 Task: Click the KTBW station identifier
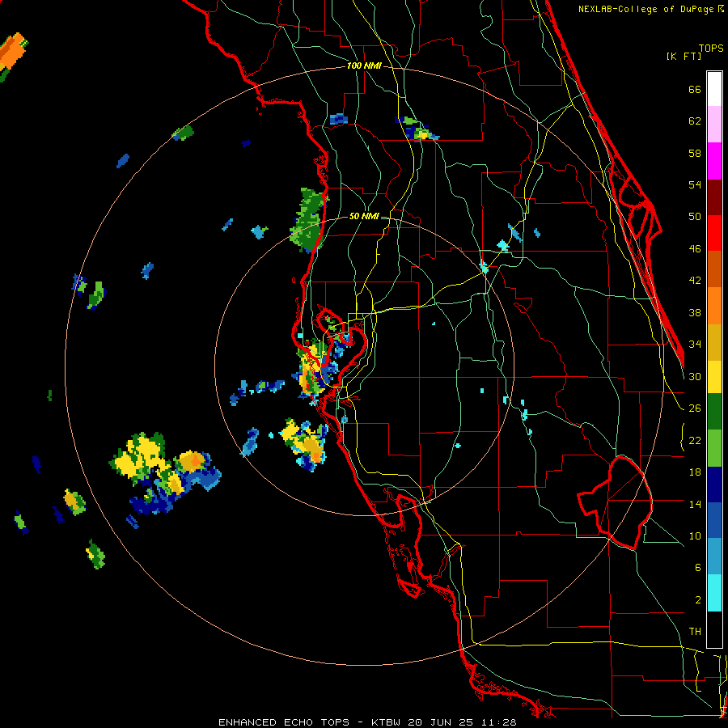[x=385, y=722]
